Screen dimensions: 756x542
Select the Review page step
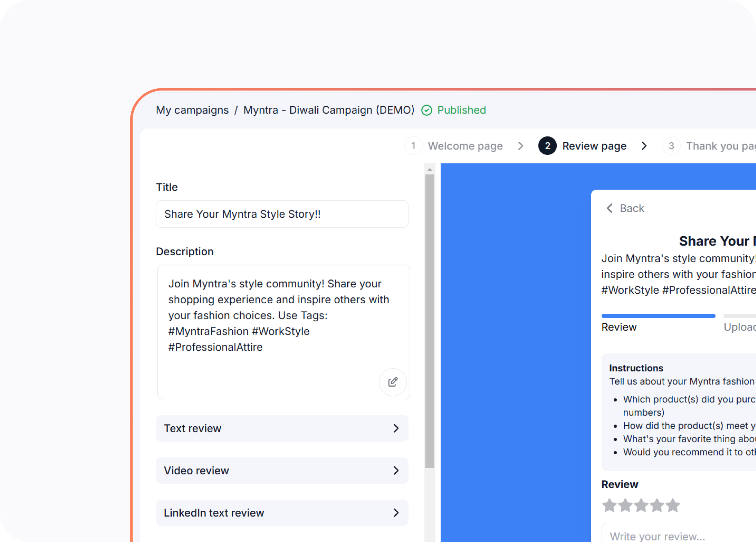(594, 146)
